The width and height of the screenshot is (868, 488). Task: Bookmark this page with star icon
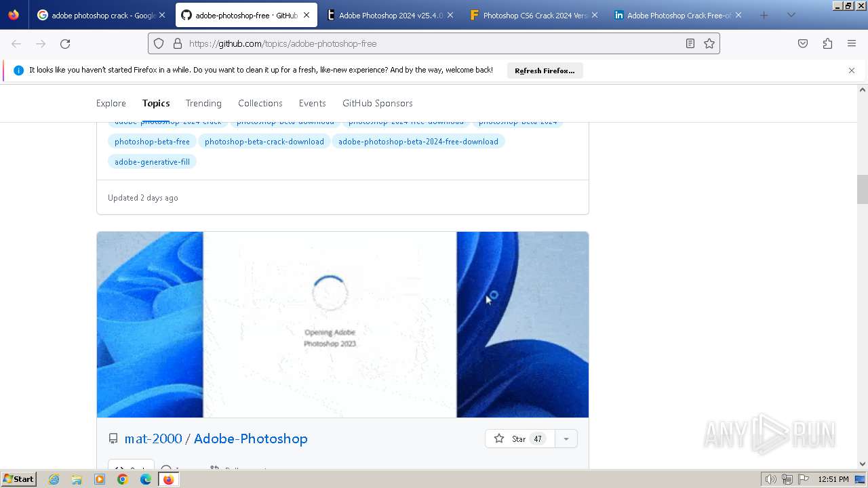coord(709,43)
